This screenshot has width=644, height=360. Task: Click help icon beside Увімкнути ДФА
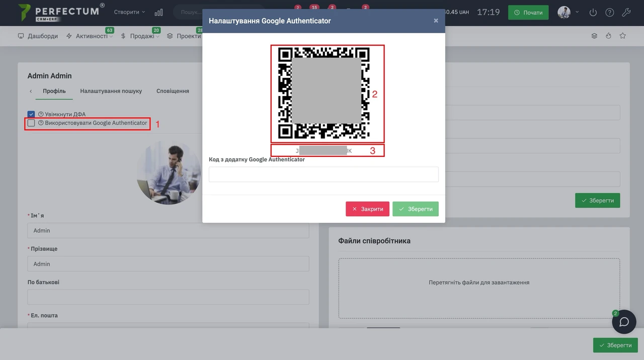click(x=41, y=114)
